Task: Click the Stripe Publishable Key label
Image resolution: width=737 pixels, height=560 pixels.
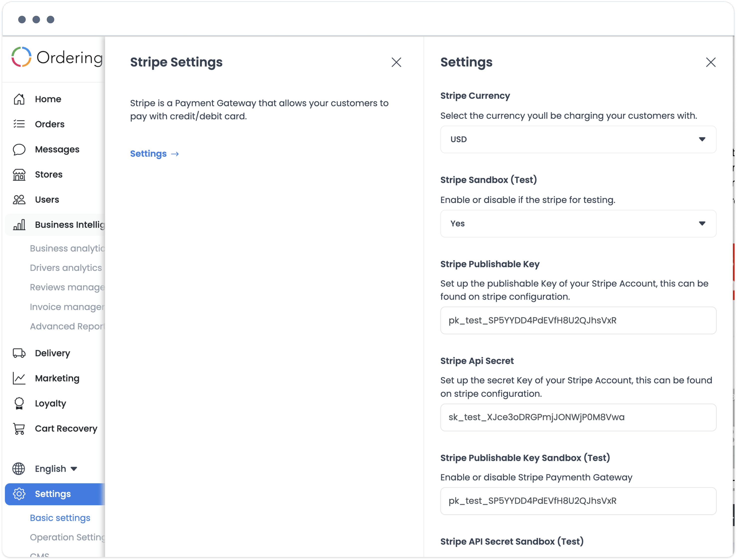Action: 490,264
